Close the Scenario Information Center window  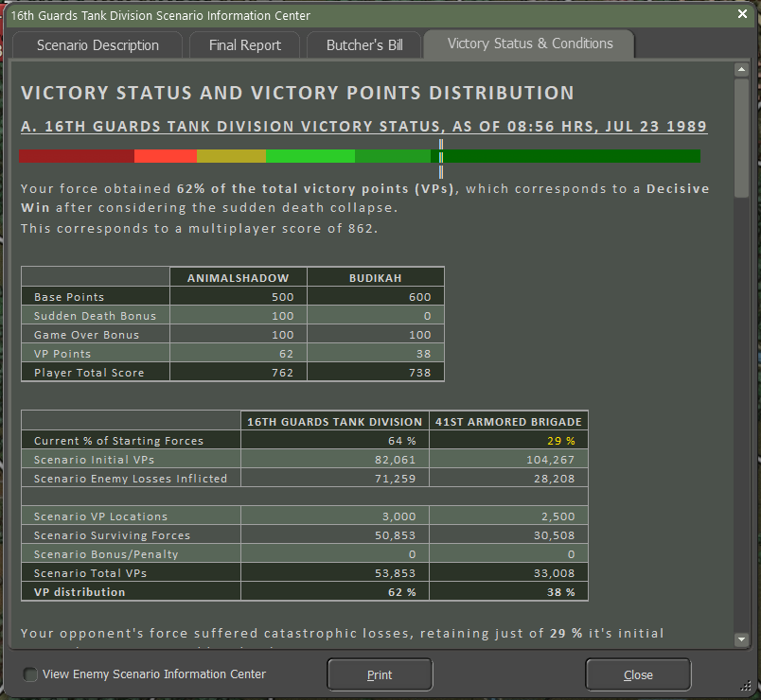pyautogui.click(x=742, y=14)
